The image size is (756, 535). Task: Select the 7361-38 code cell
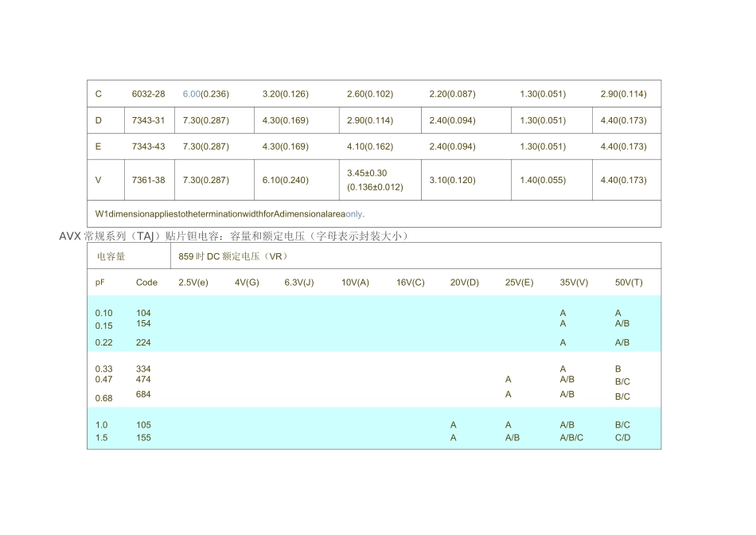[x=149, y=181]
